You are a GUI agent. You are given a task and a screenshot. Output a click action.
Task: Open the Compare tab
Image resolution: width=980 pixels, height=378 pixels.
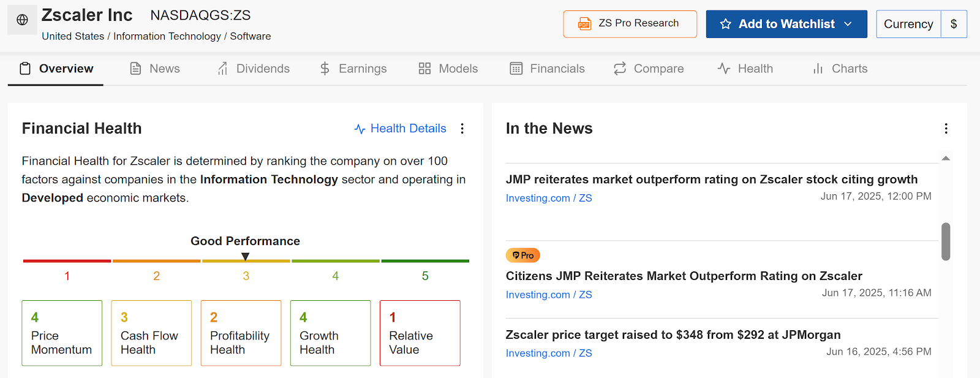(649, 69)
